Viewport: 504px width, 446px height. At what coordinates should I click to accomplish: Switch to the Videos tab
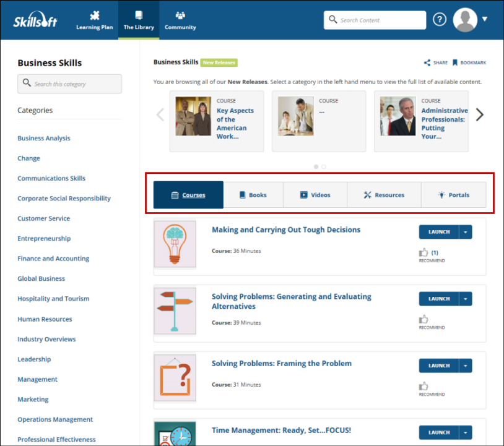coord(315,195)
